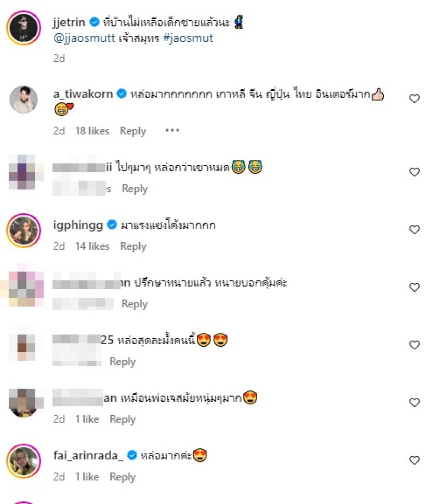Reply to fai_arinrada_ comment
The height and width of the screenshot is (504, 426).
click(x=123, y=477)
